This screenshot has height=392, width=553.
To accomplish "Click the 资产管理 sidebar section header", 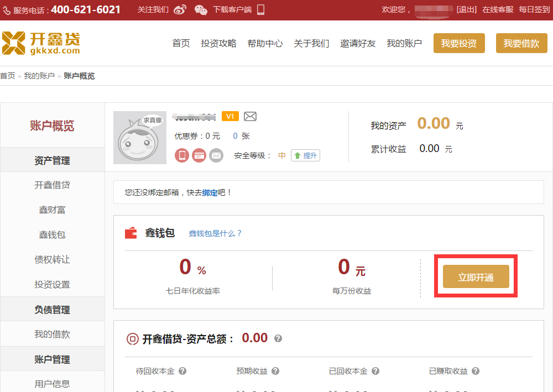I will point(52,160).
